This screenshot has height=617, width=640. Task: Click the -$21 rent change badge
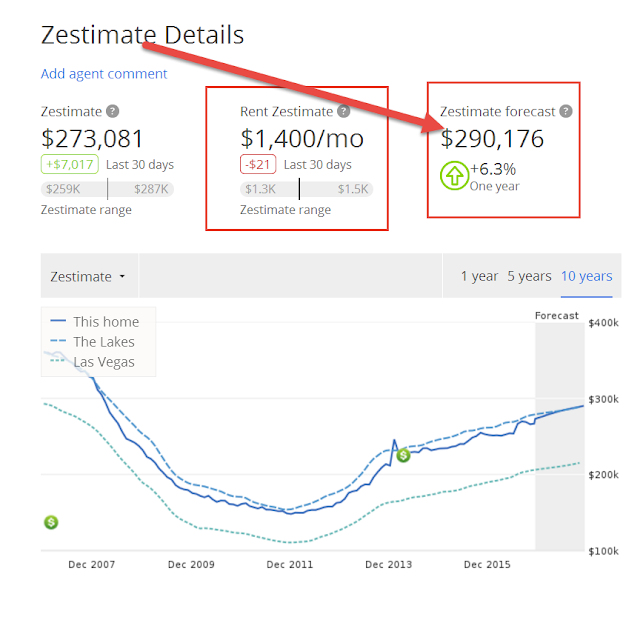click(x=258, y=164)
